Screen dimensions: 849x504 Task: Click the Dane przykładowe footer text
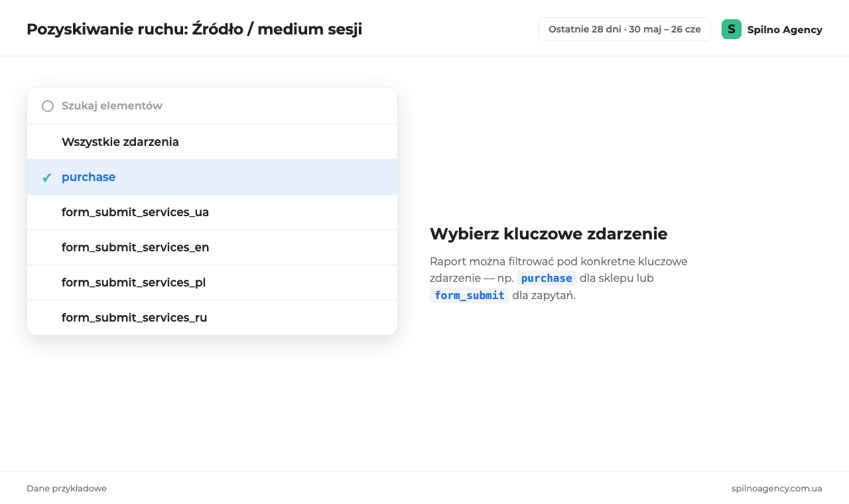(66, 489)
